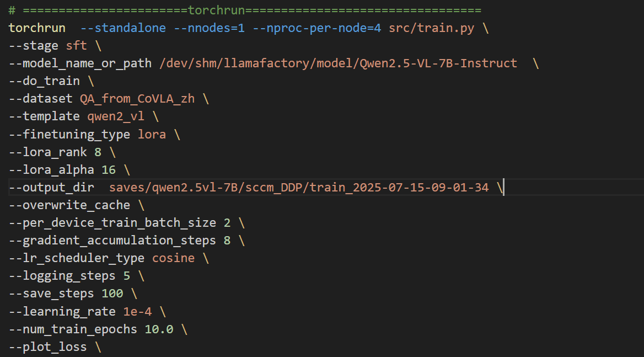Click the saves output directory path
Viewport: 644px width, 357px height.
pyautogui.click(x=298, y=188)
